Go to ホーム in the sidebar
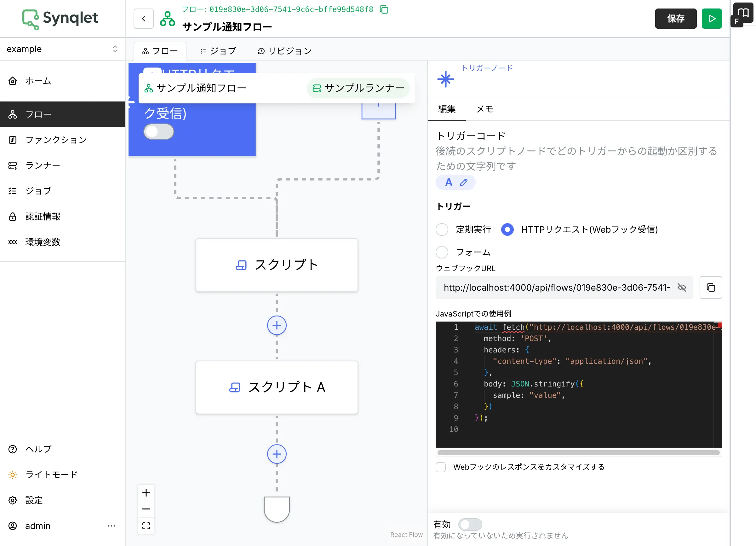Screen dimensions: 756x546 click(x=63, y=81)
